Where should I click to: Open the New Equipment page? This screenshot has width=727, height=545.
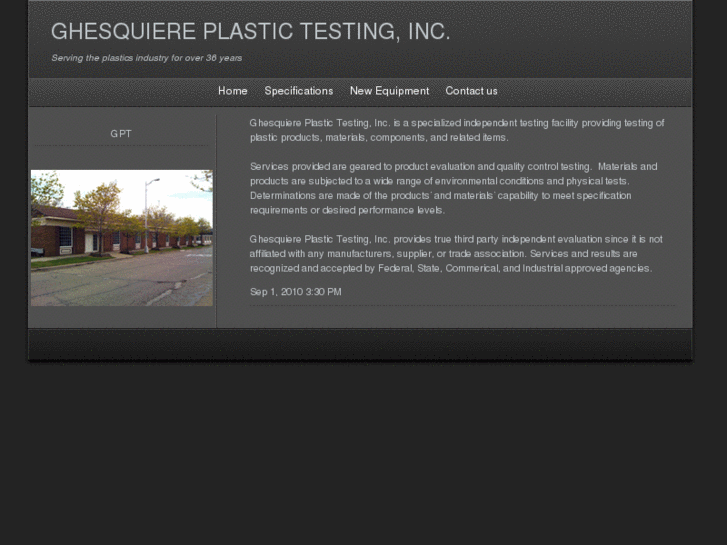point(389,91)
